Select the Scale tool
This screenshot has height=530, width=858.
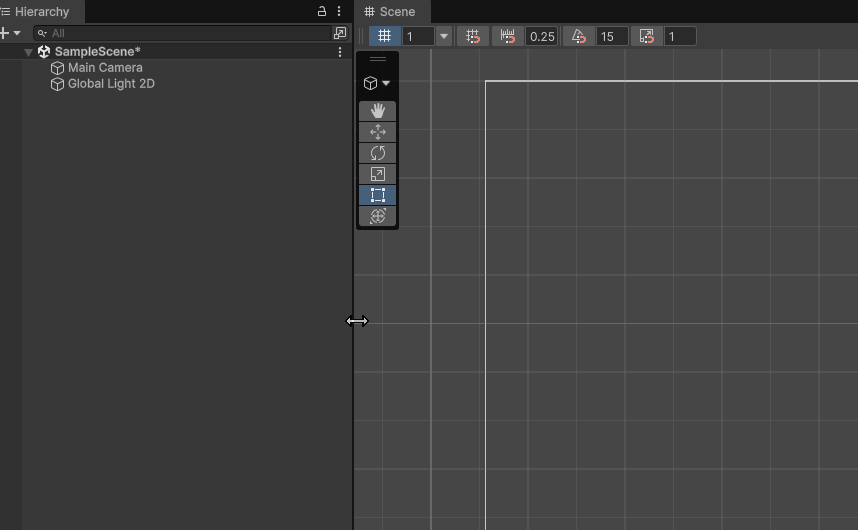coord(378,174)
